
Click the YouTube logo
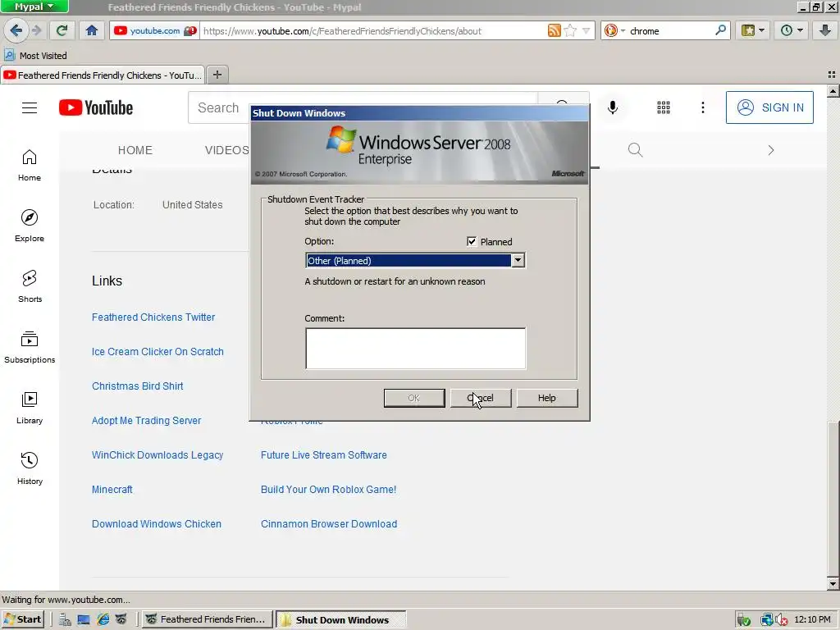coord(96,107)
